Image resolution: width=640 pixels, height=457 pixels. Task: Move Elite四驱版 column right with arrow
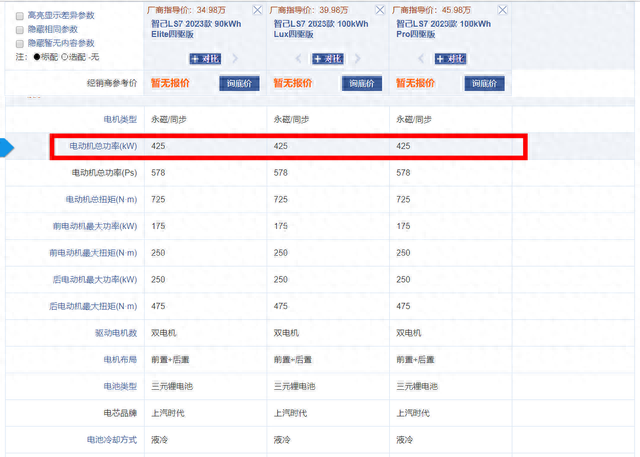click(235, 59)
